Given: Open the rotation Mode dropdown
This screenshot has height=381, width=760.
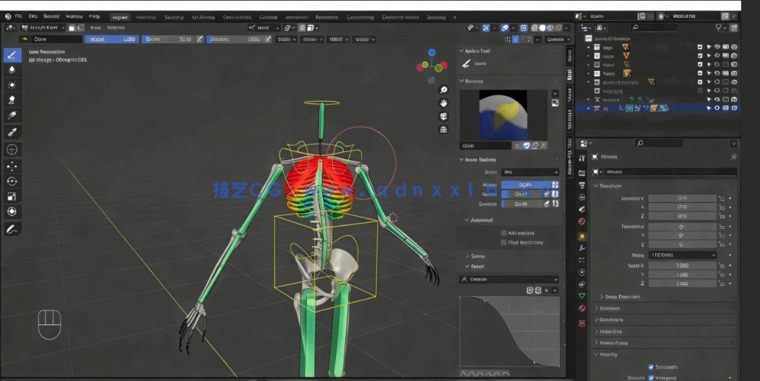Looking at the screenshot, I should [682, 255].
